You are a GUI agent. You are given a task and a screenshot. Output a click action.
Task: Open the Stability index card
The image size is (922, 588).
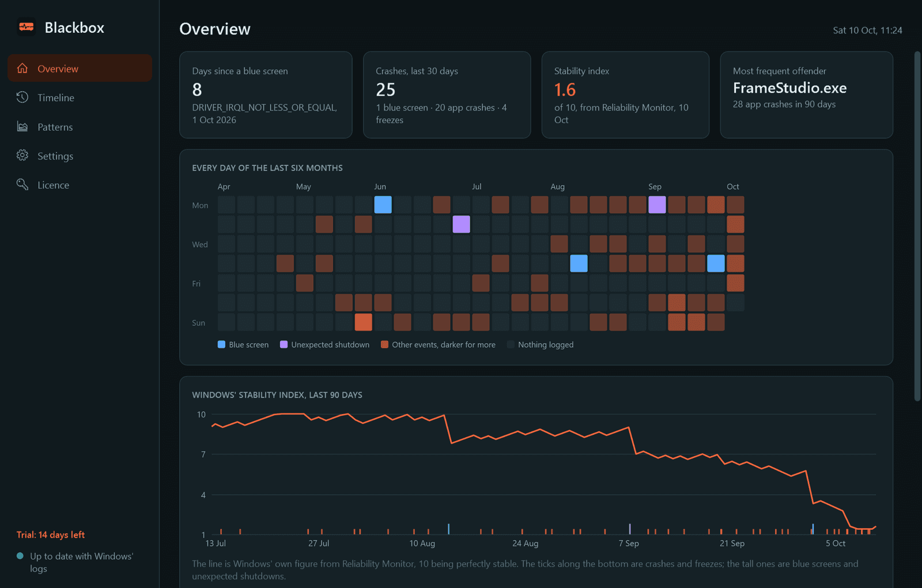pos(625,94)
